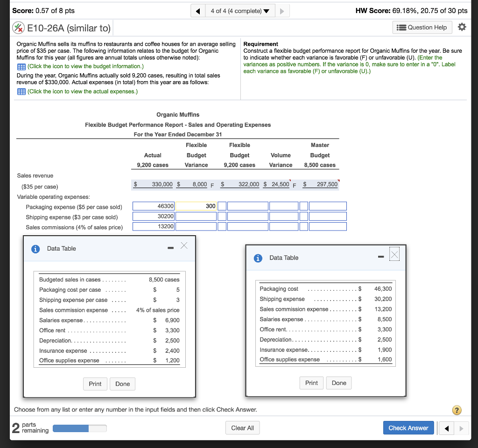Viewport: 478px width, 448px height.
Task: Minimize the actual expenses Data Table dialog
Action: pos(381,257)
